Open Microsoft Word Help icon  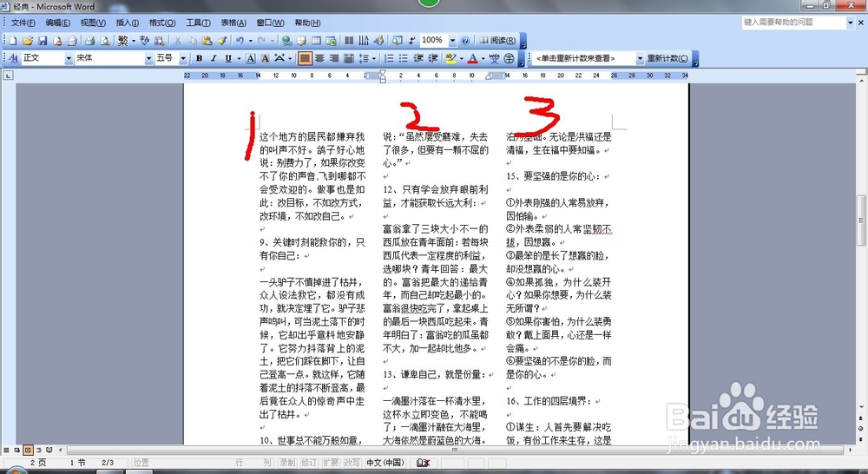(x=465, y=41)
